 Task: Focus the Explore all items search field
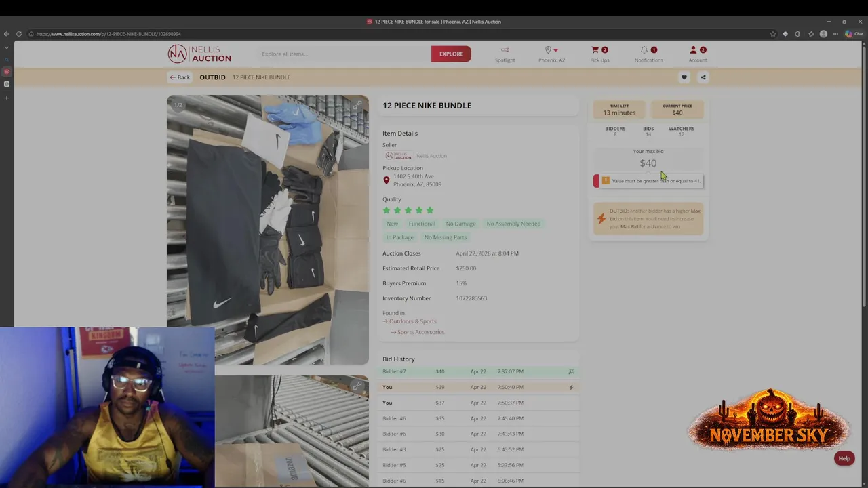pyautogui.click(x=342, y=54)
